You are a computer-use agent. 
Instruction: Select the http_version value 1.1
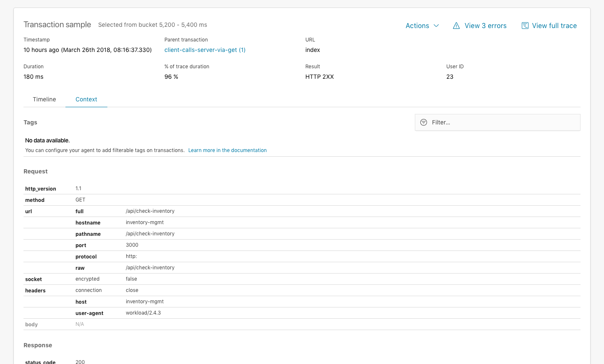[x=78, y=188]
